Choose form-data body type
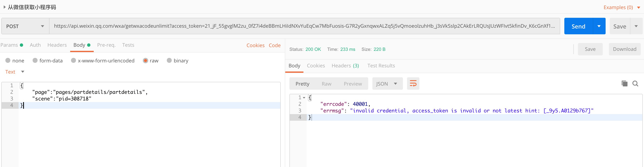644x167 pixels. pos(35,61)
